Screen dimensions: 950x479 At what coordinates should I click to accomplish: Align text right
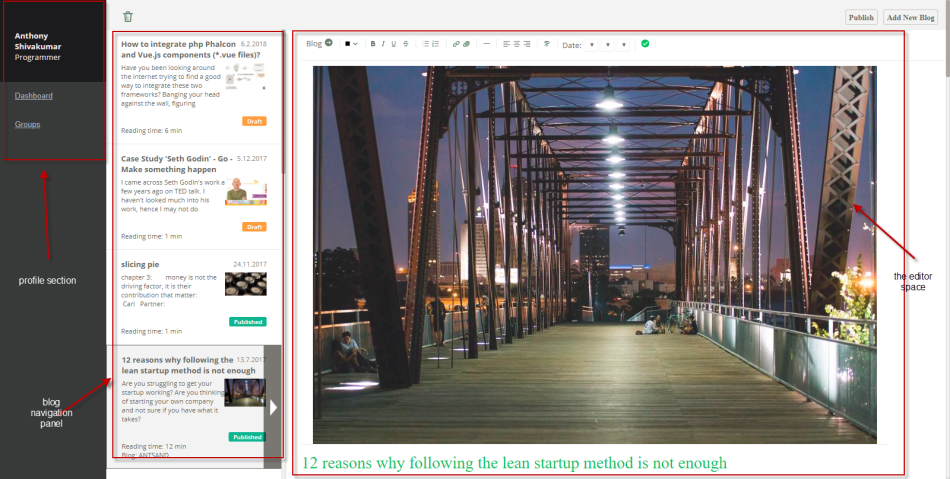[527, 44]
